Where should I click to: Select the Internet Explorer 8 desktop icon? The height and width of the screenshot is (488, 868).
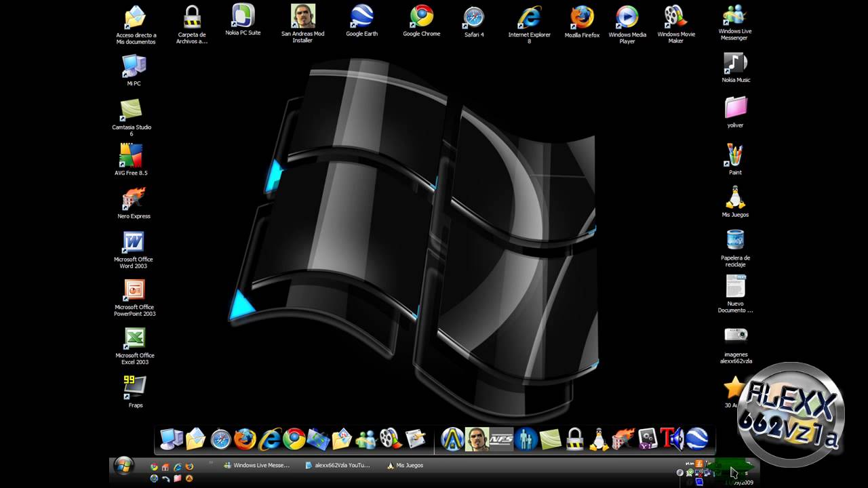pyautogui.click(x=530, y=24)
